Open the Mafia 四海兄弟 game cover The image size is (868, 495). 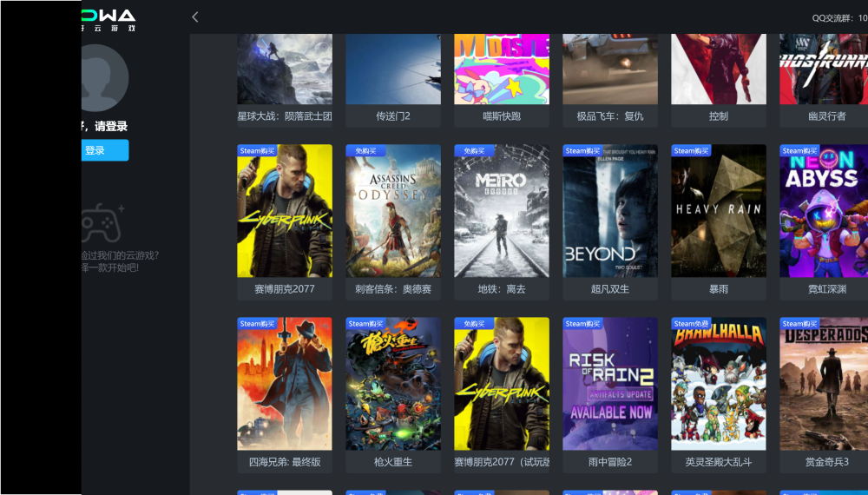coord(285,384)
